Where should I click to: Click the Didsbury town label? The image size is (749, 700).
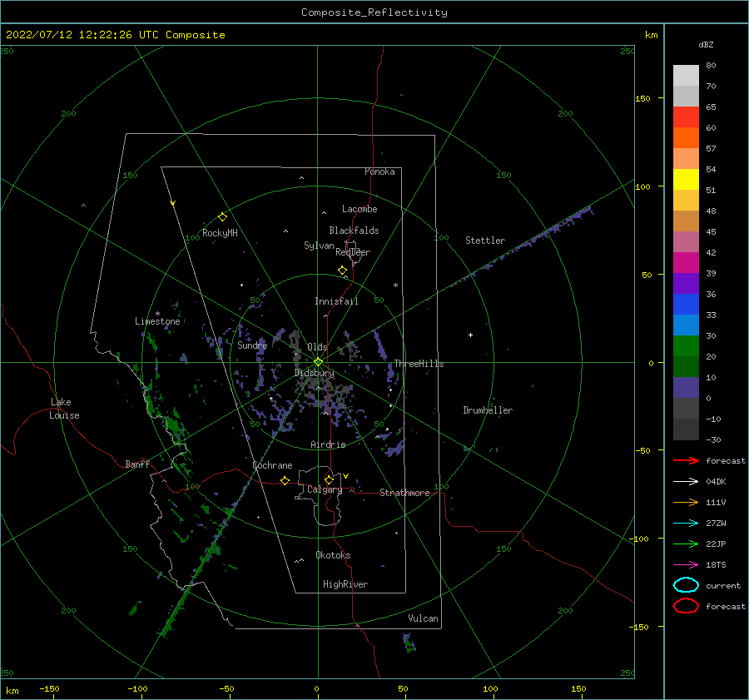point(315,373)
